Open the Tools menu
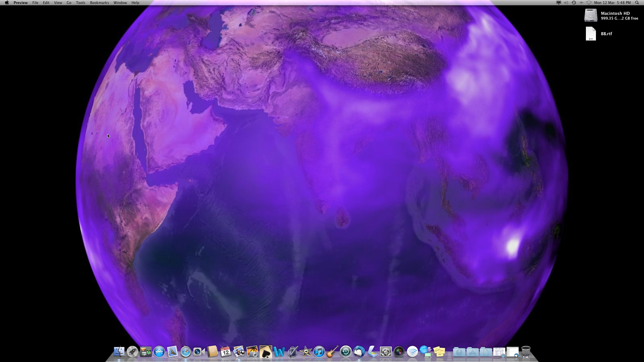Viewport: 644px width, 362px height. tap(80, 3)
